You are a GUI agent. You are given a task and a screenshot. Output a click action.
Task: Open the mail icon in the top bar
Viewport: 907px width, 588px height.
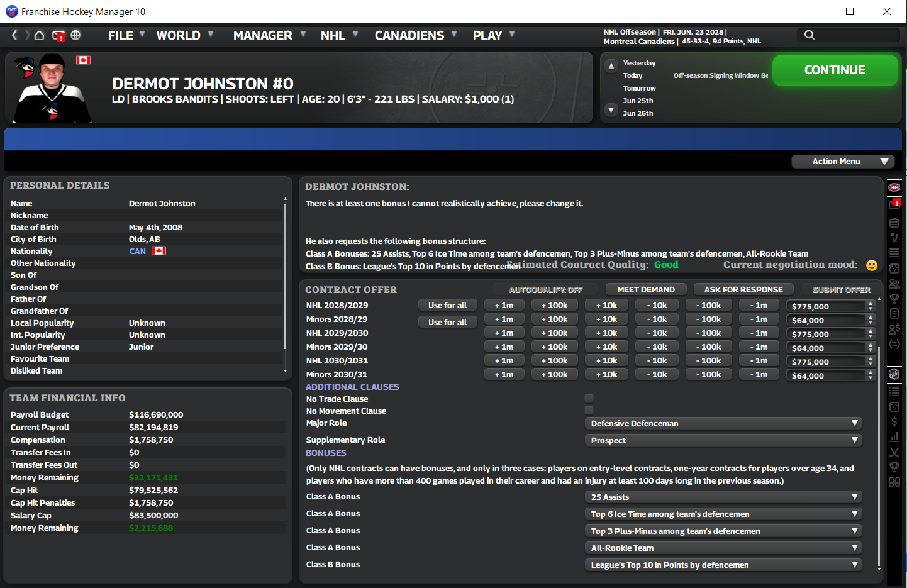[58, 36]
